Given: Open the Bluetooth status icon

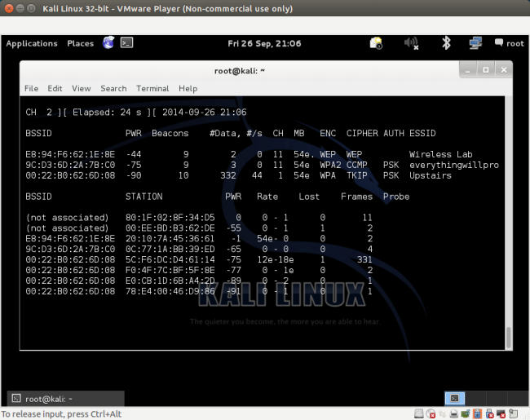Looking at the screenshot, I should (446, 43).
